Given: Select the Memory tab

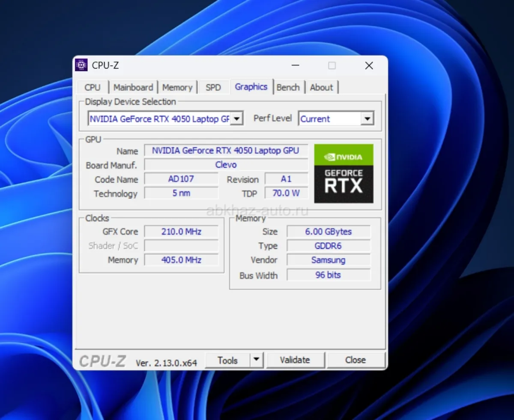Looking at the screenshot, I should click(x=177, y=87).
